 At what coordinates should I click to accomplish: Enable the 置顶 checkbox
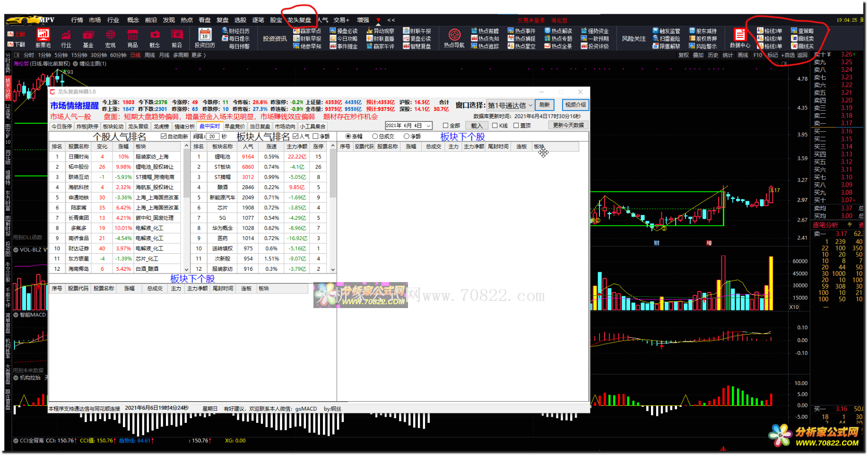click(516, 126)
